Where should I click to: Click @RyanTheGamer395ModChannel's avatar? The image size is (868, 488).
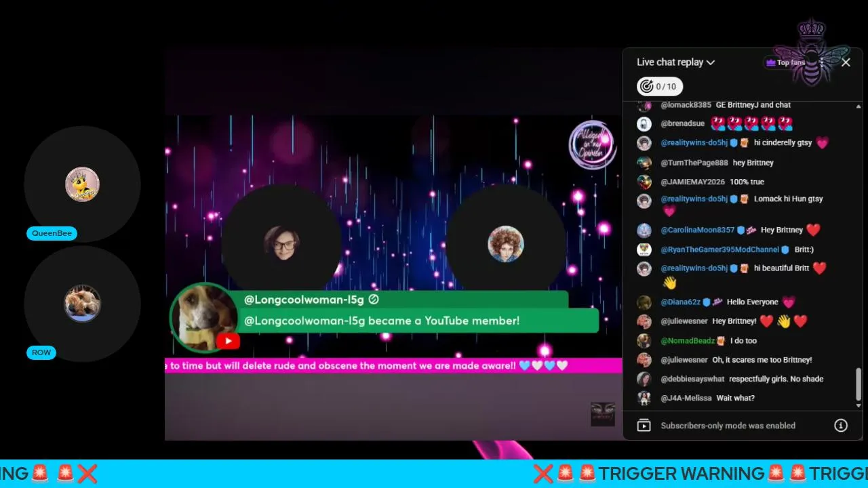[x=644, y=249]
